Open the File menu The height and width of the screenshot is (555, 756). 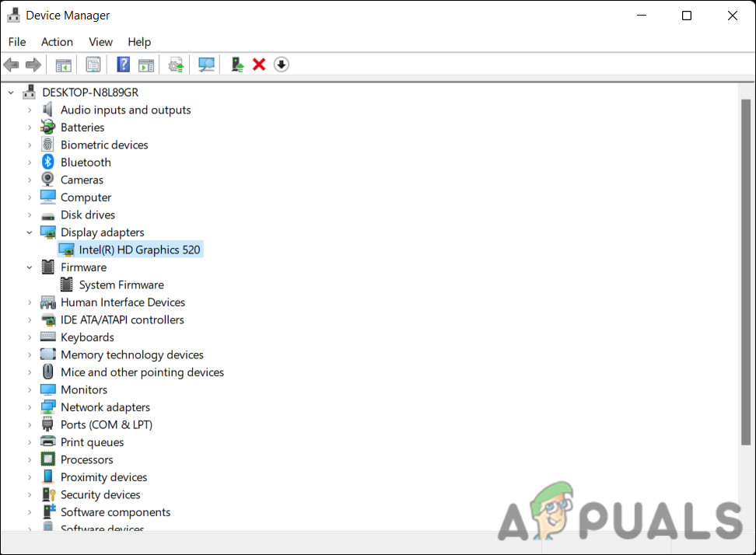click(17, 42)
